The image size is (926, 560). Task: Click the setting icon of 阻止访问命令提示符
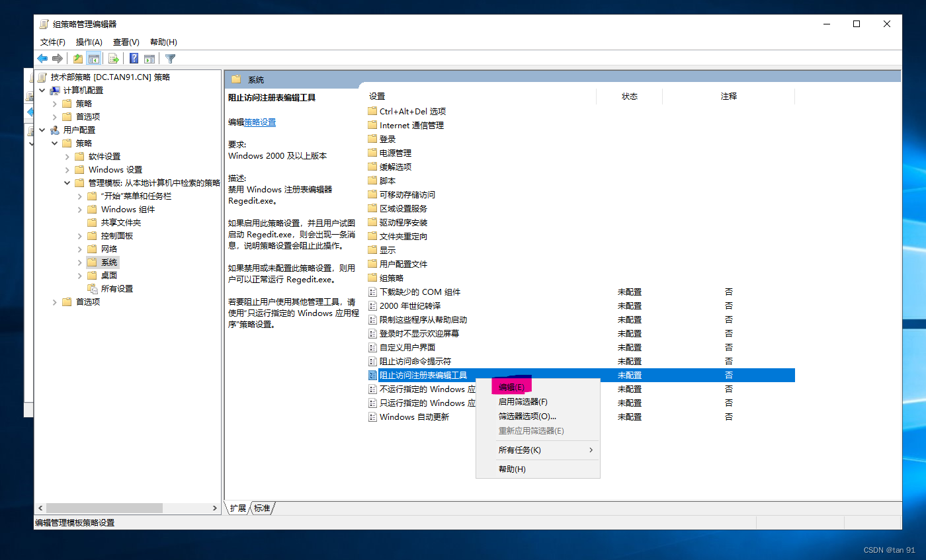[x=372, y=361]
